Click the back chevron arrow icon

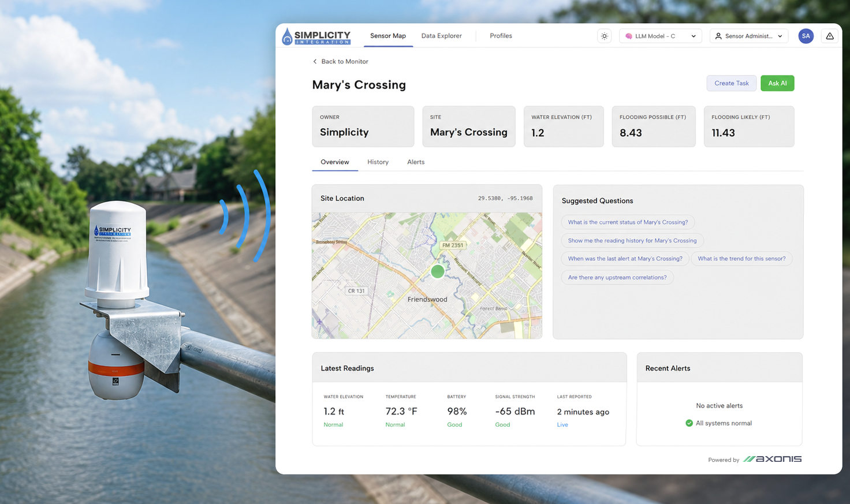click(x=315, y=61)
